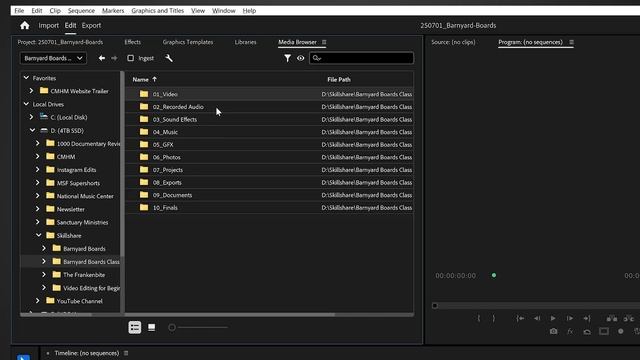Enable the Ingest checkbox
Viewport: 640px width, 360px height.
pos(131,58)
